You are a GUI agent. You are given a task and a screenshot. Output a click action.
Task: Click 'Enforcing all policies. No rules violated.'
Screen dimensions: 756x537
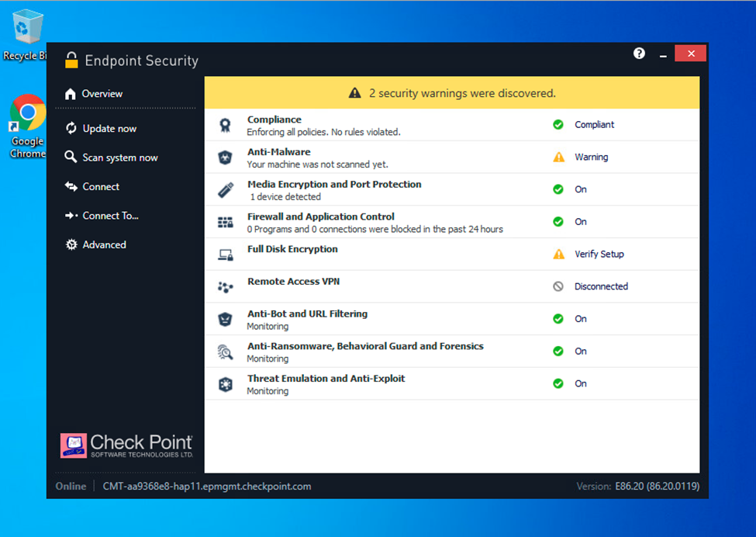tap(323, 132)
